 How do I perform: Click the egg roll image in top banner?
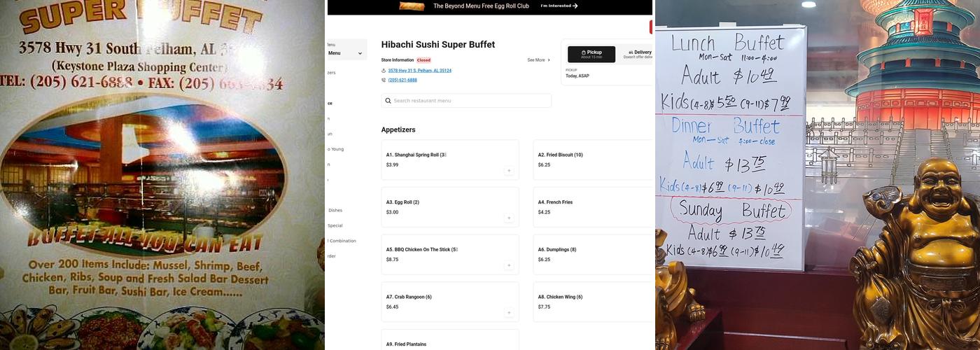coord(412,6)
